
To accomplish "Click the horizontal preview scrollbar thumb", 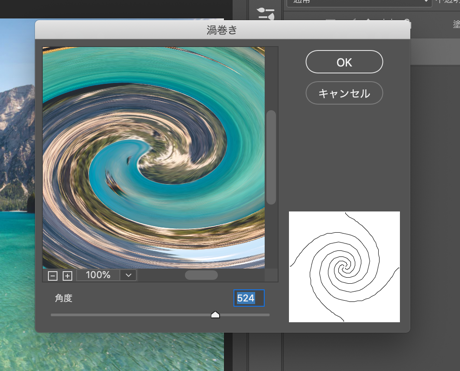I will [201, 275].
